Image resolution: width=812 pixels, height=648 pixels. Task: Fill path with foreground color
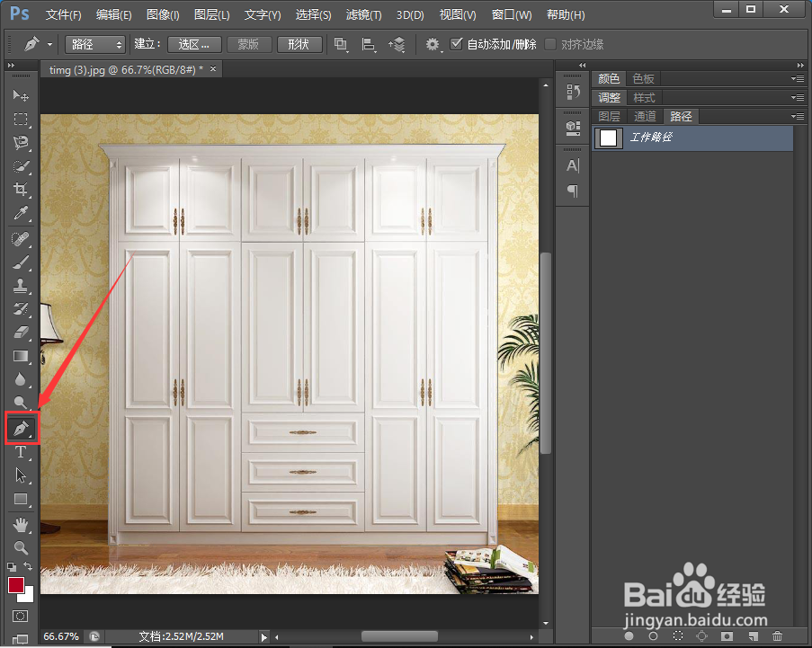coord(629,635)
